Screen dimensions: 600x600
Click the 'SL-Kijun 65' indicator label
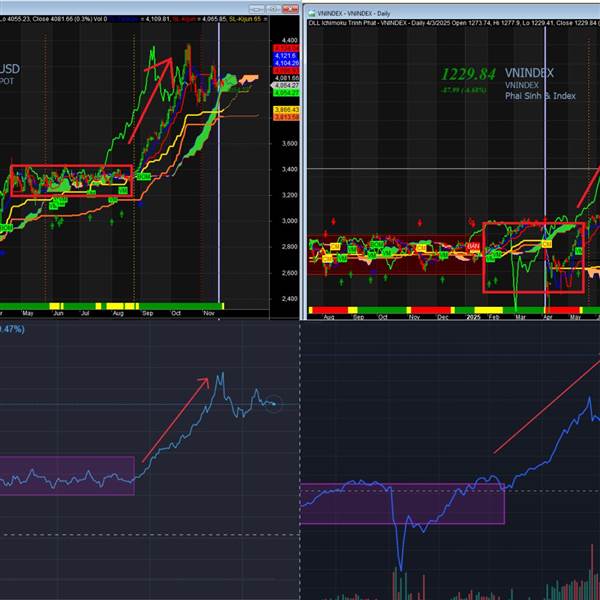point(245,19)
